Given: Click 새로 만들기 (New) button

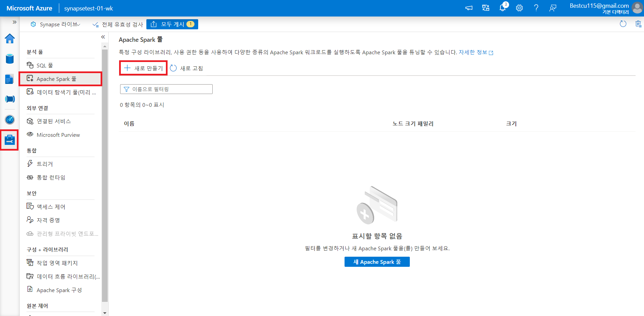Looking at the screenshot, I should click(x=143, y=68).
